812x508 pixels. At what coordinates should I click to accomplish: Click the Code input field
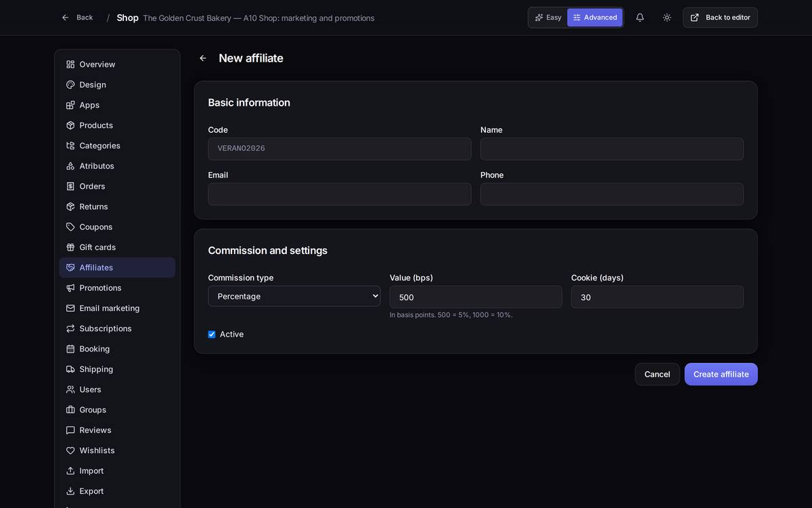(x=340, y=149)
